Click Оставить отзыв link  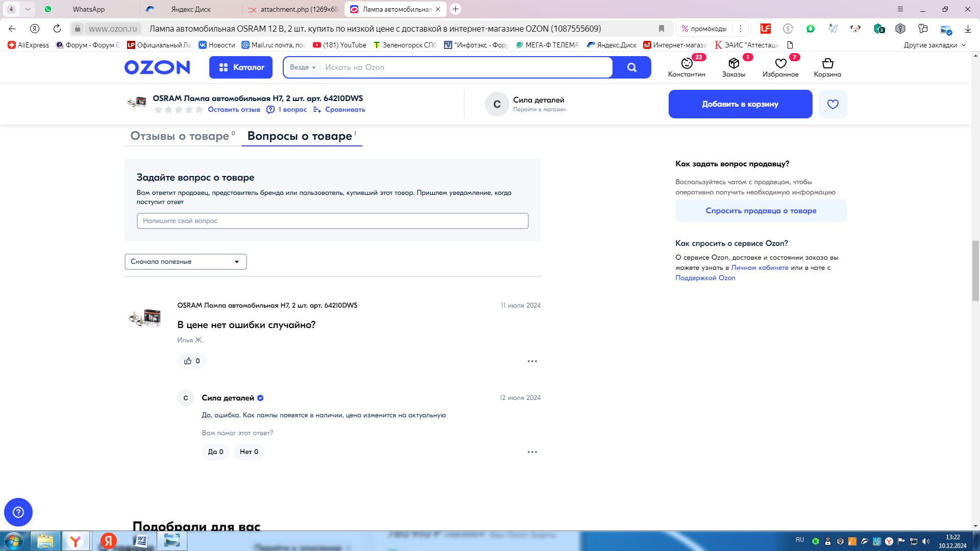pos(234,110)
